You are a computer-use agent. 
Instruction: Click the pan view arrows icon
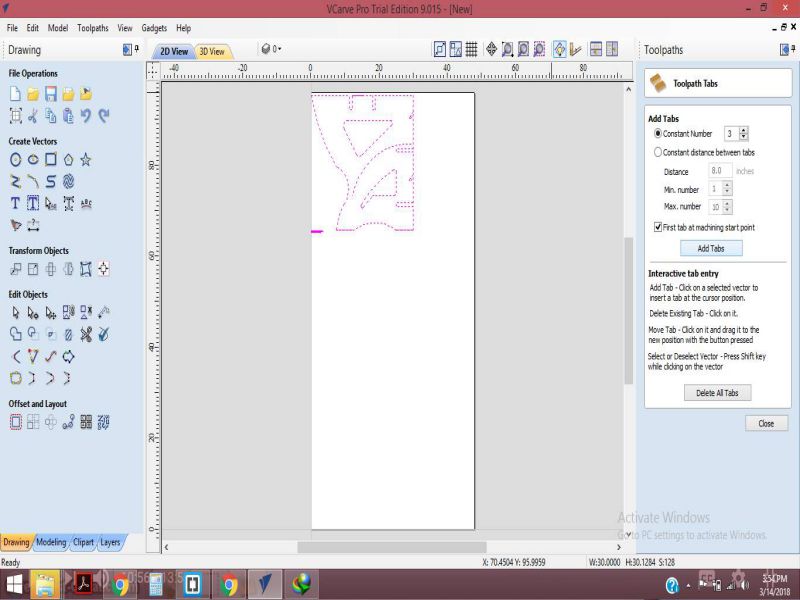[x=491, y=49]
